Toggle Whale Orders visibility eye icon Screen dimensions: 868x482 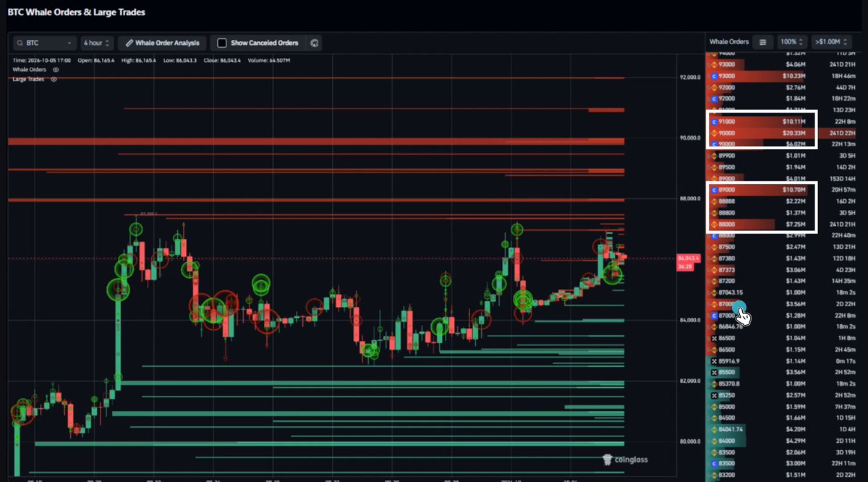(56, 69)
